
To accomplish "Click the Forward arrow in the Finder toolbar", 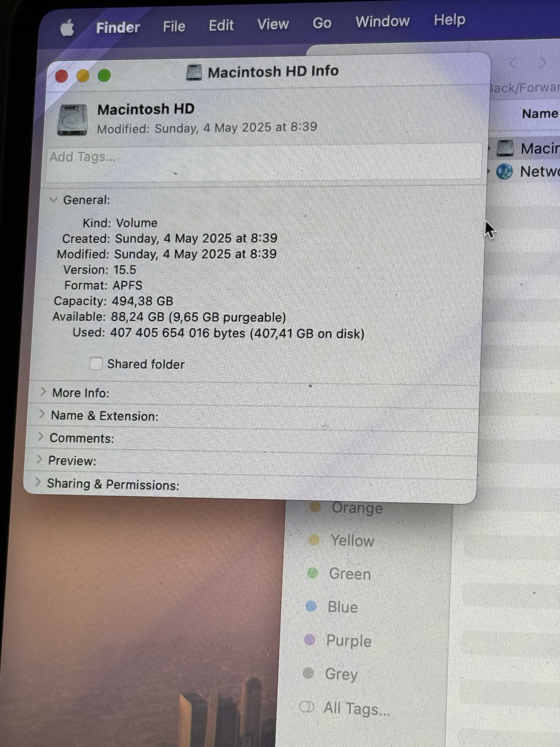I will pos(542,62).
